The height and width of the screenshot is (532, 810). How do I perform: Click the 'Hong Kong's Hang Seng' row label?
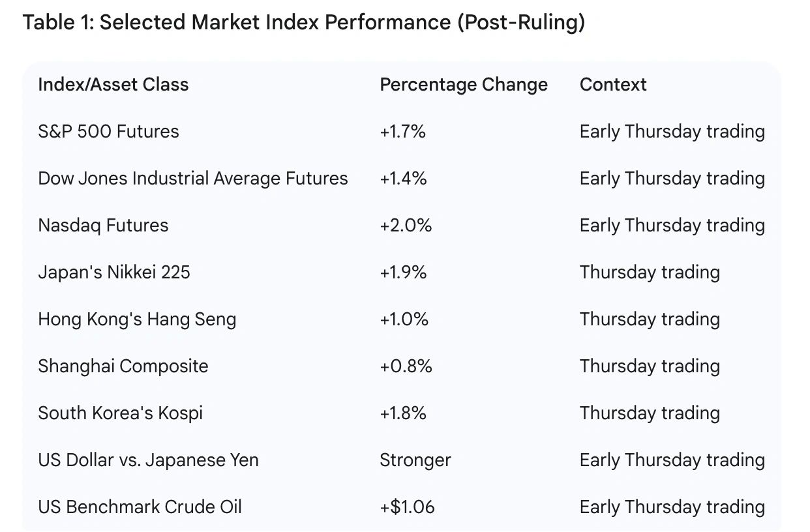tap(137, 319)
